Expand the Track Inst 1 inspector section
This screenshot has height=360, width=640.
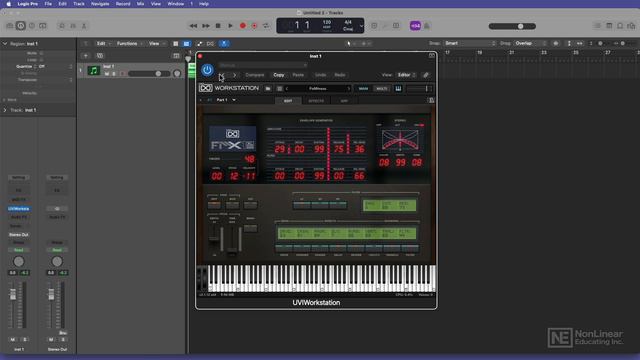5,110
